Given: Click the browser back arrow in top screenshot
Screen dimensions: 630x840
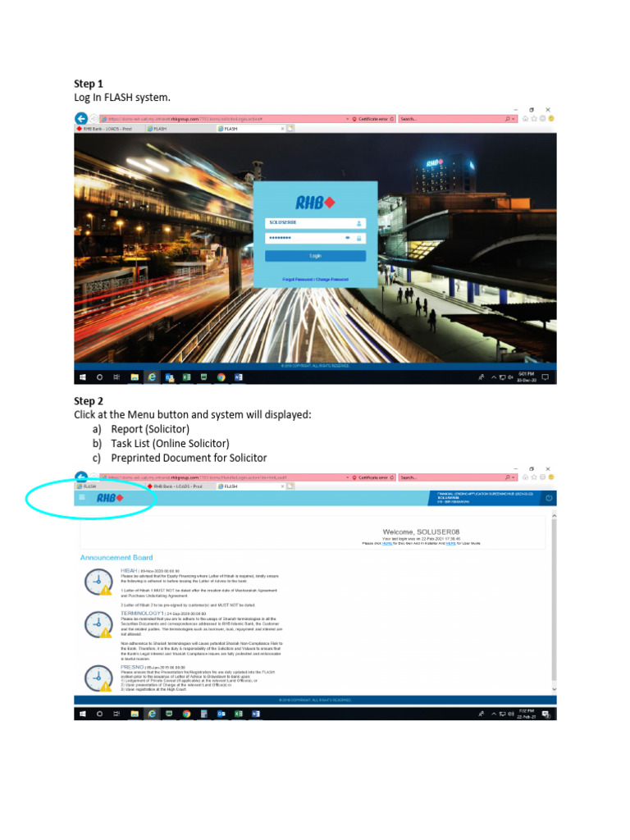Looking at the screenshot, I should point(81,119).
